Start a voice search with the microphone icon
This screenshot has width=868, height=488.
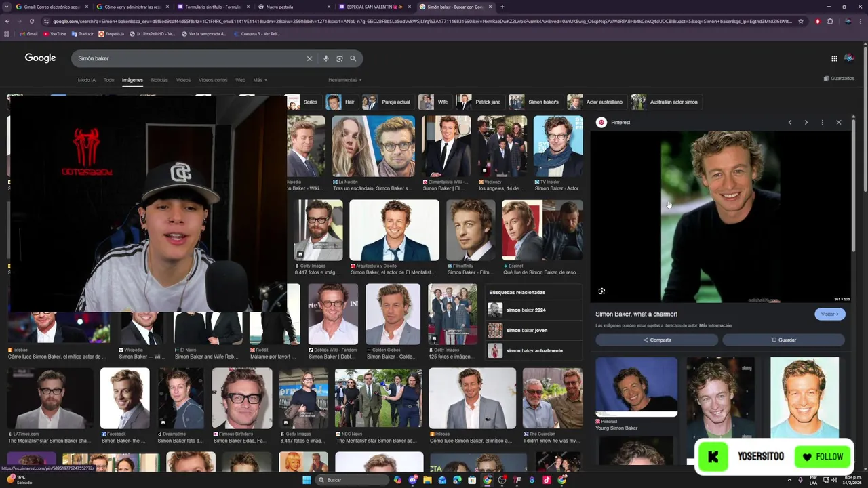click(x=326, y=58)
